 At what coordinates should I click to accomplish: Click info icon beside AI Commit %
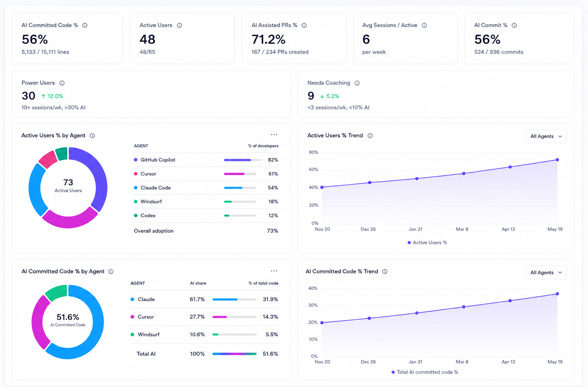[x=514, y=25]
